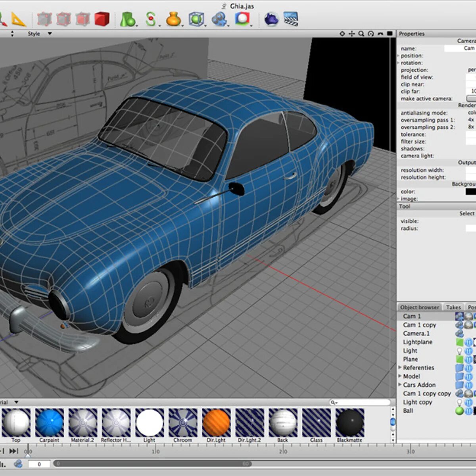This screenshot has height=476, width=476.
Task: Click the solid red cube object mode icon
Action: [102, 19]
